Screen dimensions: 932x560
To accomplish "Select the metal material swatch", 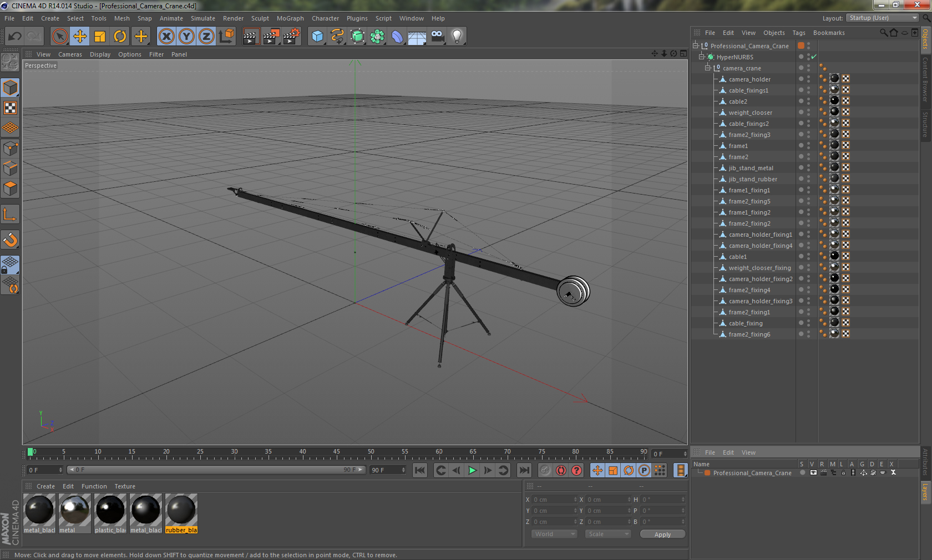I will 75,513.
